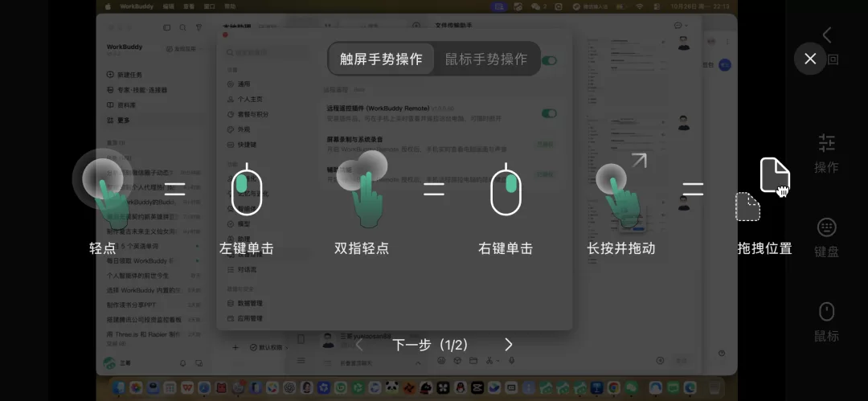This screenshot has height=401, width=868.
Task: Launch ChatGPT from the Dock
Action: point(289,387)
